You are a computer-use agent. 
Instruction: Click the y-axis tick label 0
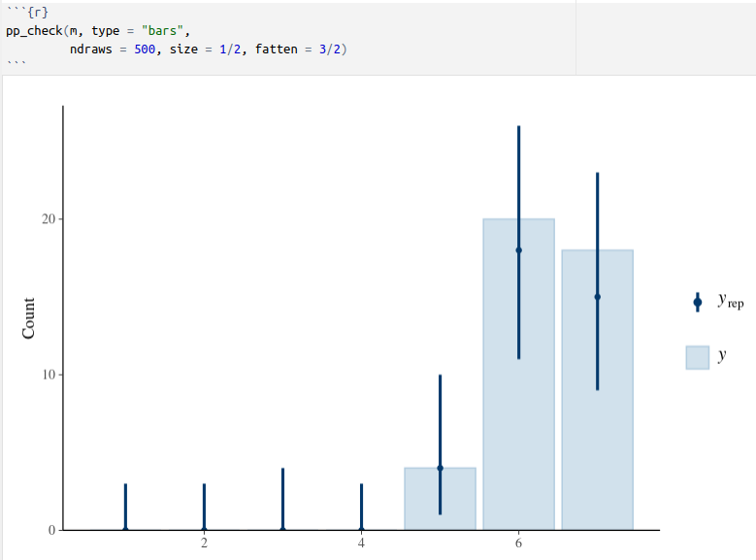coord(52,530)
